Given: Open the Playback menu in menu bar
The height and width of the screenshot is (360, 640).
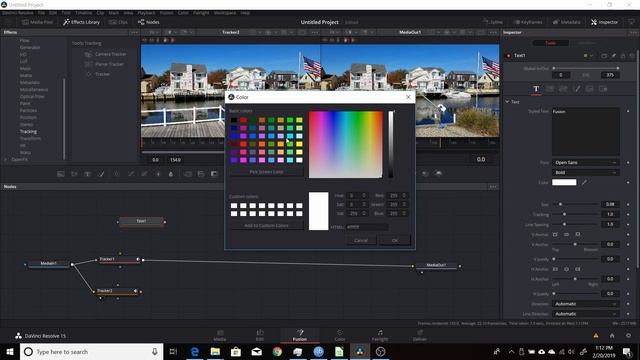Looking at the screenshot, I should pyautogui.click(x=146, y=13).
